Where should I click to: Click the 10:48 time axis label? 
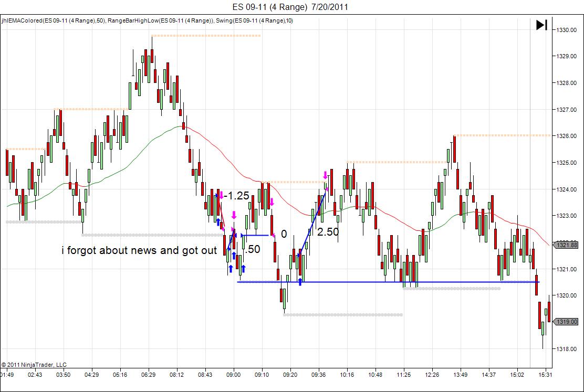pos(375,375)
